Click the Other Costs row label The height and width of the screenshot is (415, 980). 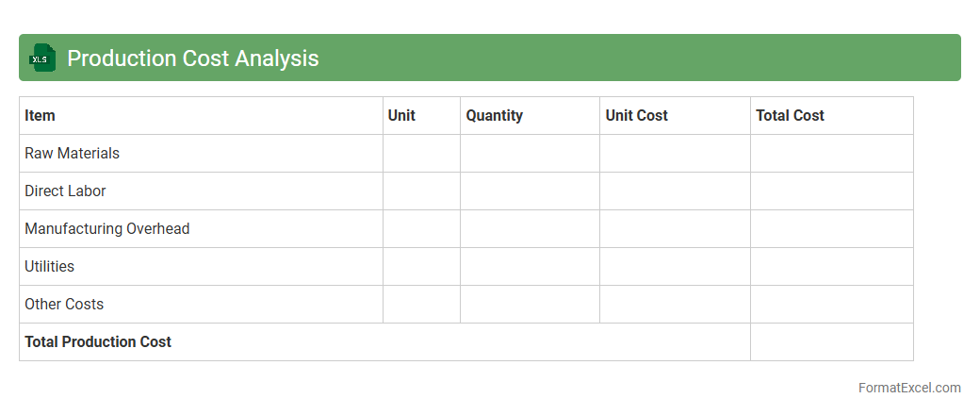64,304
